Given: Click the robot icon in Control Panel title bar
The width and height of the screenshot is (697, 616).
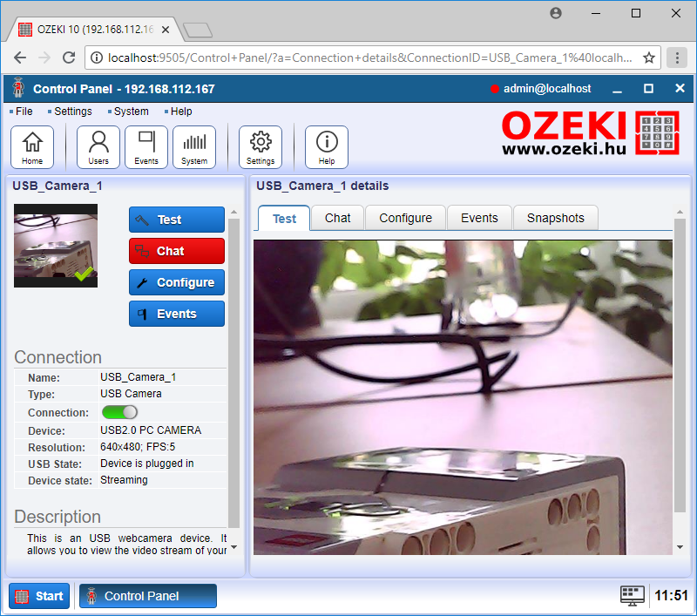Looking at the screenshot, I should [18, 87].
